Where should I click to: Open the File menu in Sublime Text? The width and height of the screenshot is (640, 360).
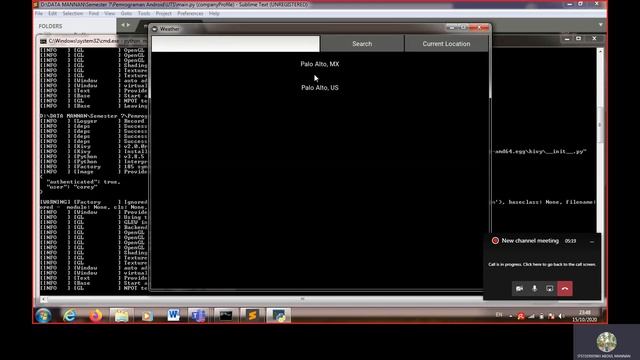coord(39,13)
